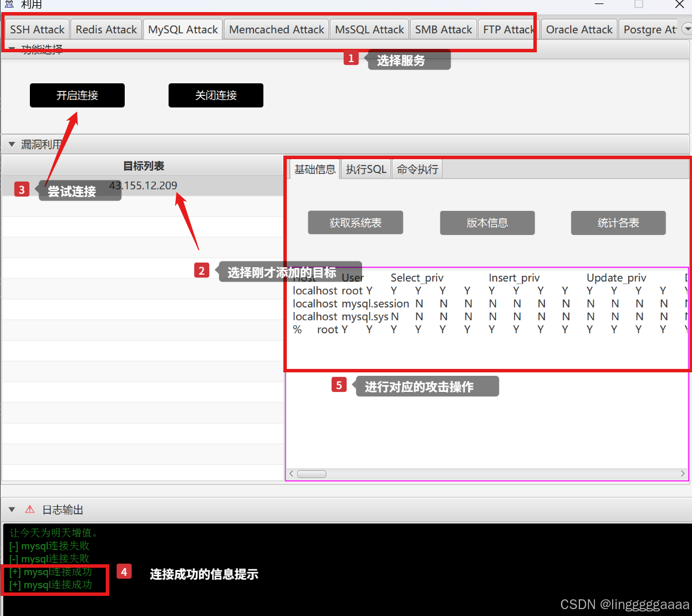Click the 开启连接 button

pos(77,95)
